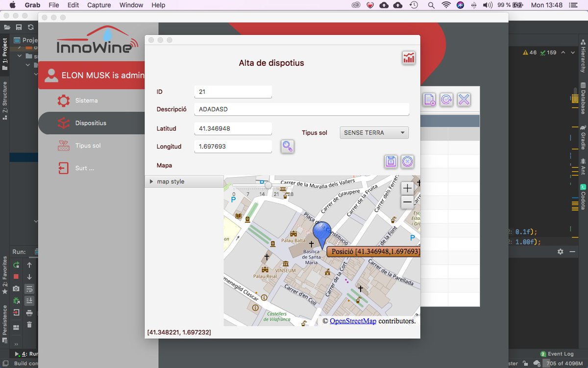This screenshot has height=368, width=588.
Task: Click the Longitud input field
Action: tap(233, 147)
